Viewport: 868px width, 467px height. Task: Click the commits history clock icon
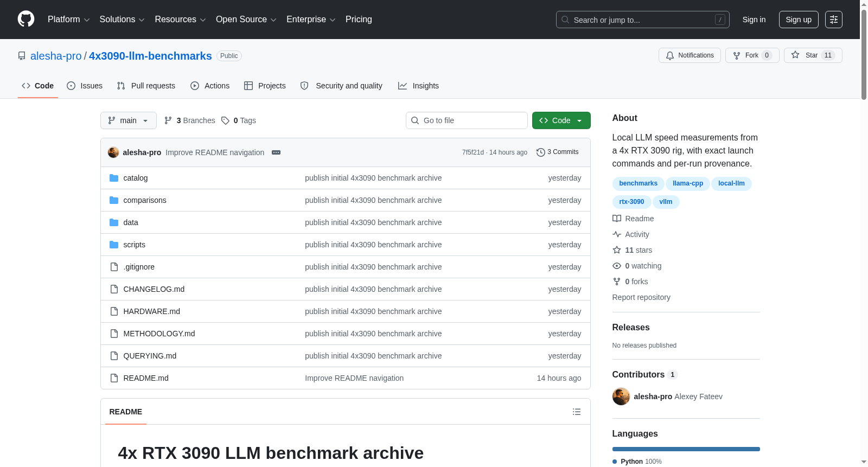pyautogui.click(x=540, y=152)
